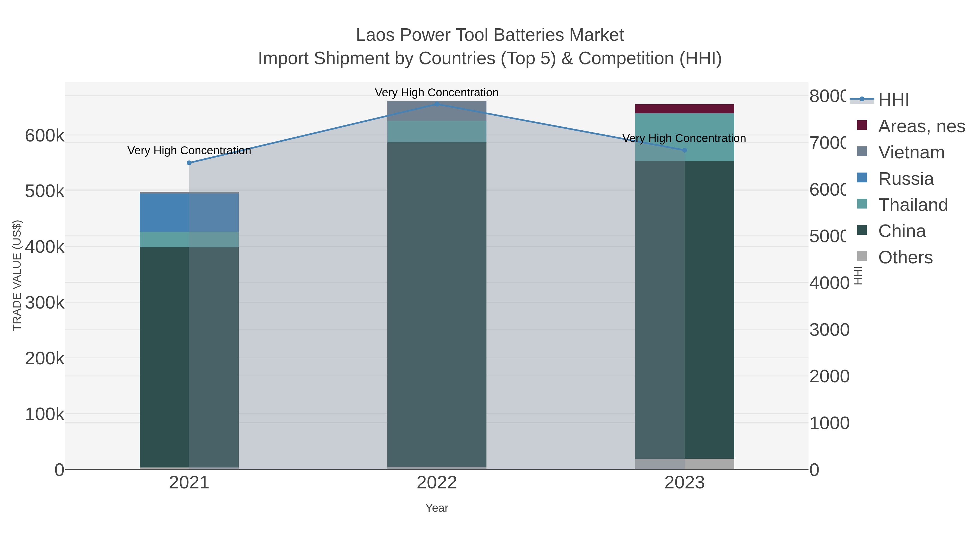Click the China bar segment in 2021

(189, 357)
